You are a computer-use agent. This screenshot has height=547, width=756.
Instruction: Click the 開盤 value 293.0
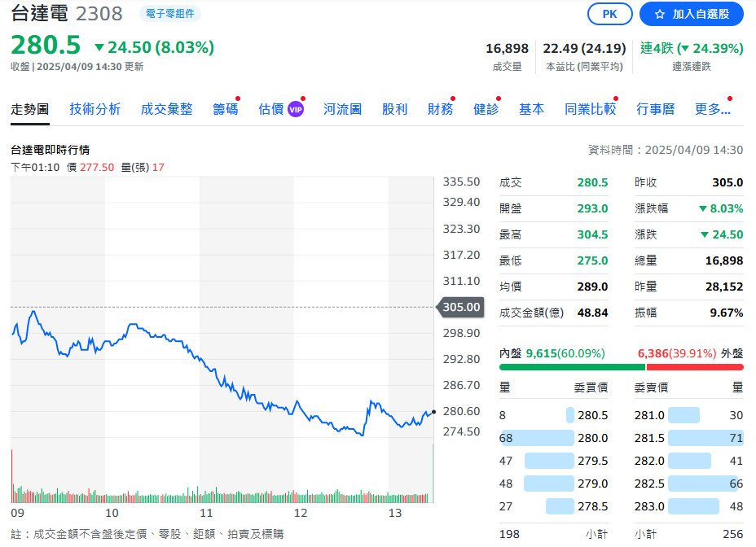(x=592, y=208)
